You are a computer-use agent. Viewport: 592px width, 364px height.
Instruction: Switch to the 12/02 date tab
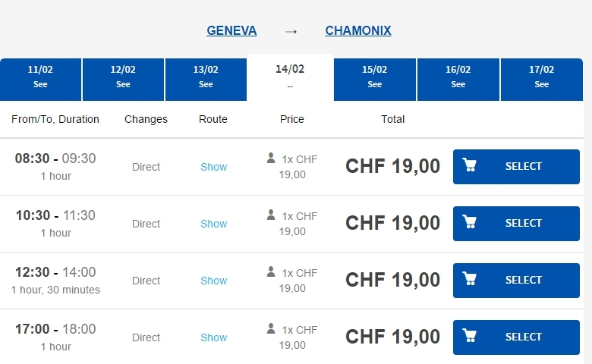[x=123, y=80]
